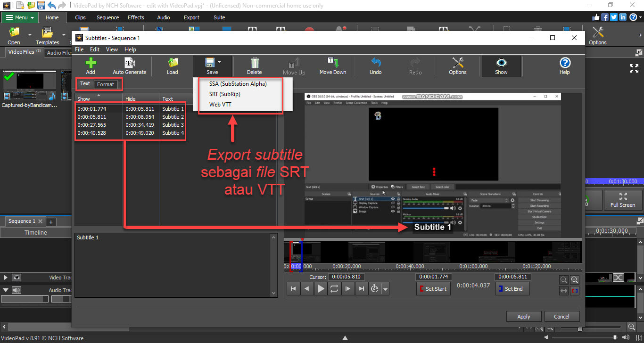Screen dimensions: 644x343
Task: Open Export ribbon tab in VideoPad
Action: point(191,17)
